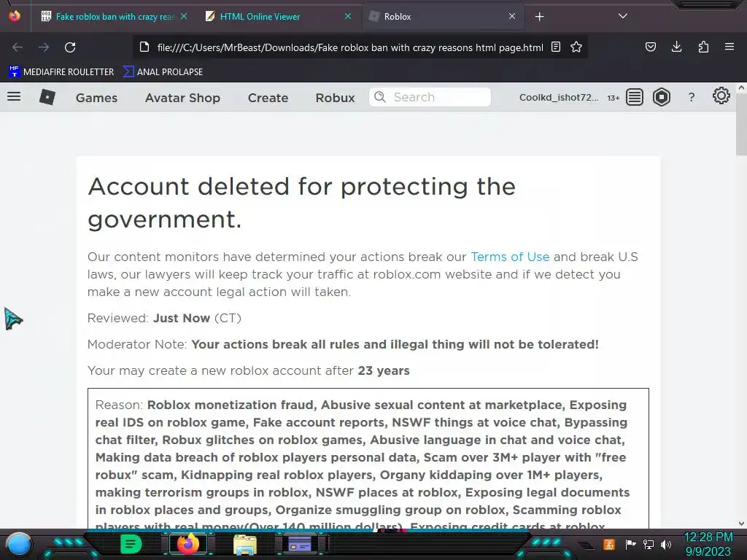Image resolution: width=747 pixels, height=560 pixels.
Task: Click the question mark help icon
Action: (x=692, y=98)
